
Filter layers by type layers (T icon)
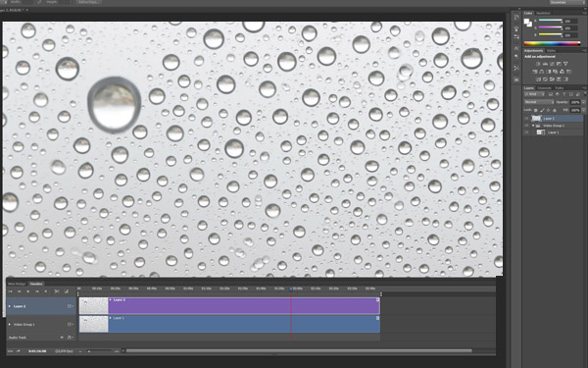[564, 94]
